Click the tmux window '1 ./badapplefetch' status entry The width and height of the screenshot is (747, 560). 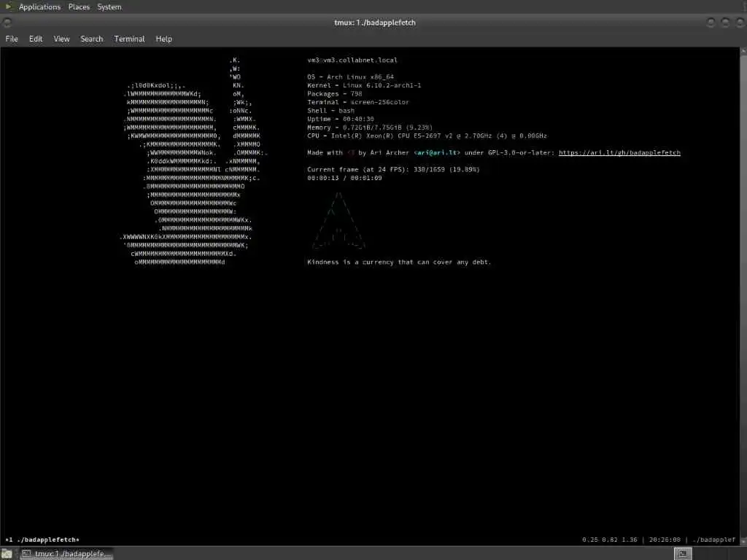(42, 540)
